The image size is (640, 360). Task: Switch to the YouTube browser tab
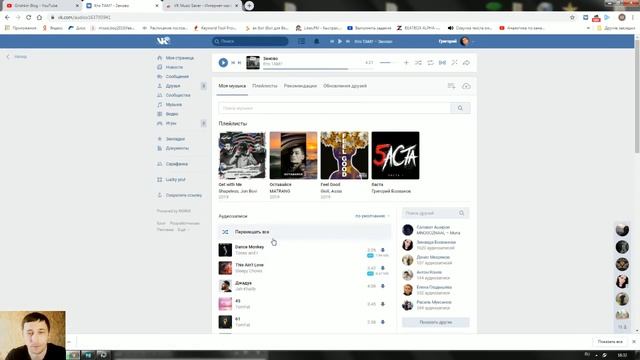(x=43, y=6)
